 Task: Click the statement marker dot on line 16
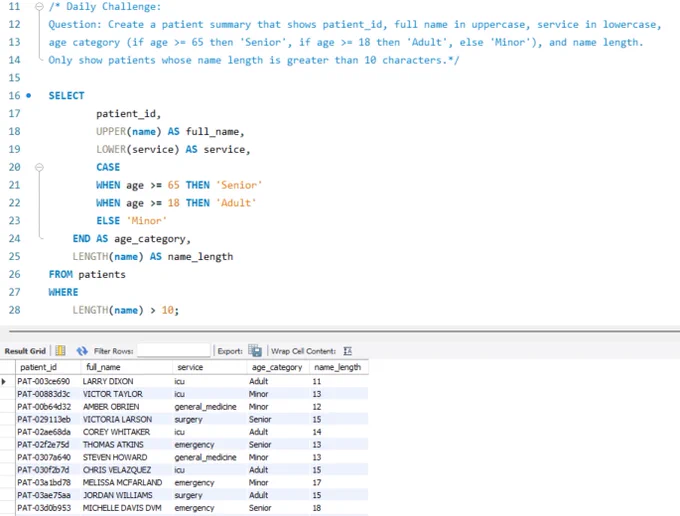(x=29, y=95)
